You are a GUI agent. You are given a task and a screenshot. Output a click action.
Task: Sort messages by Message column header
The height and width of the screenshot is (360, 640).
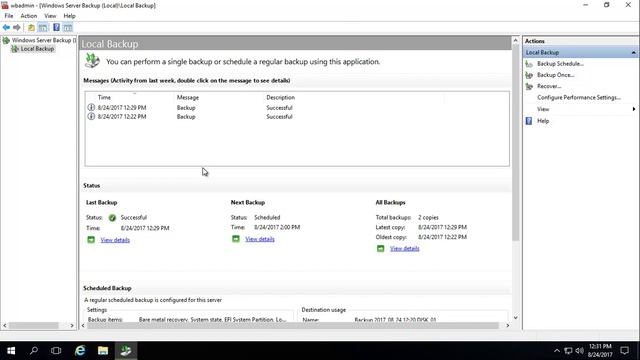pyautogui.click(x=188, y=98)
